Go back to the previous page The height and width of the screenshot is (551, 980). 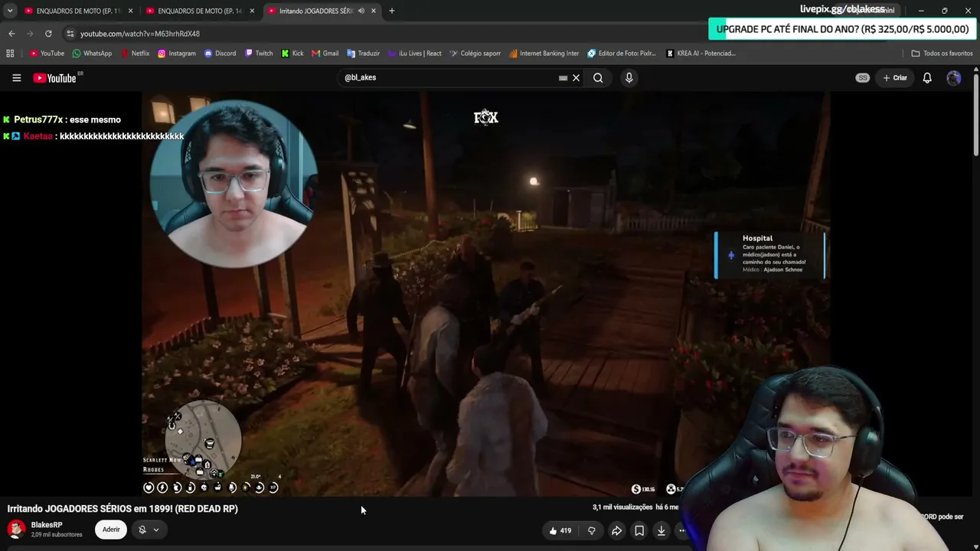coord(11,34)
